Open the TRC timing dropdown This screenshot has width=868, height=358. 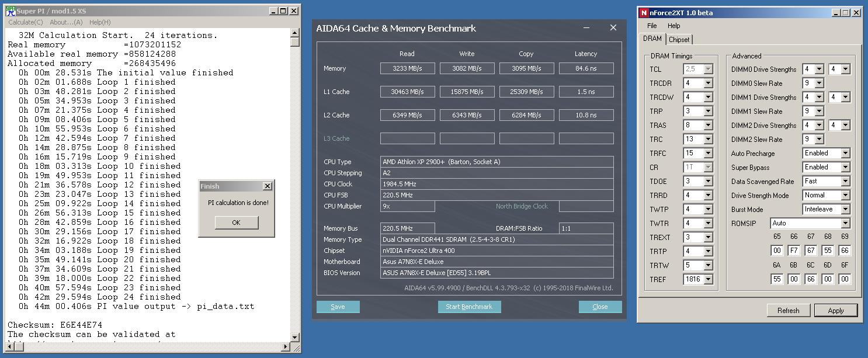pos(708,139)
